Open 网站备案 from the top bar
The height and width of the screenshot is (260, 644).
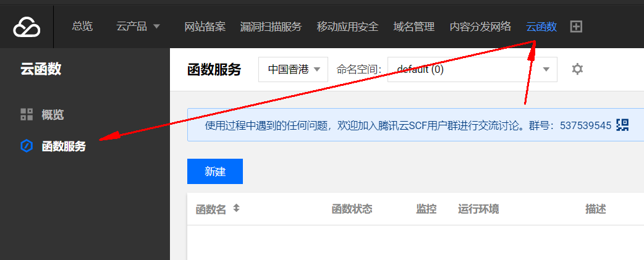(x=205, y=27)
